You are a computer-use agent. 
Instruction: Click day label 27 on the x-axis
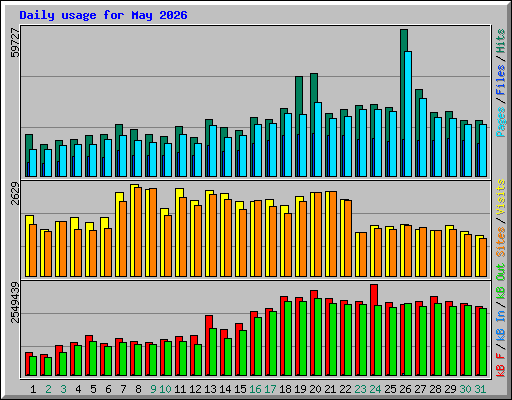point(420,389)
